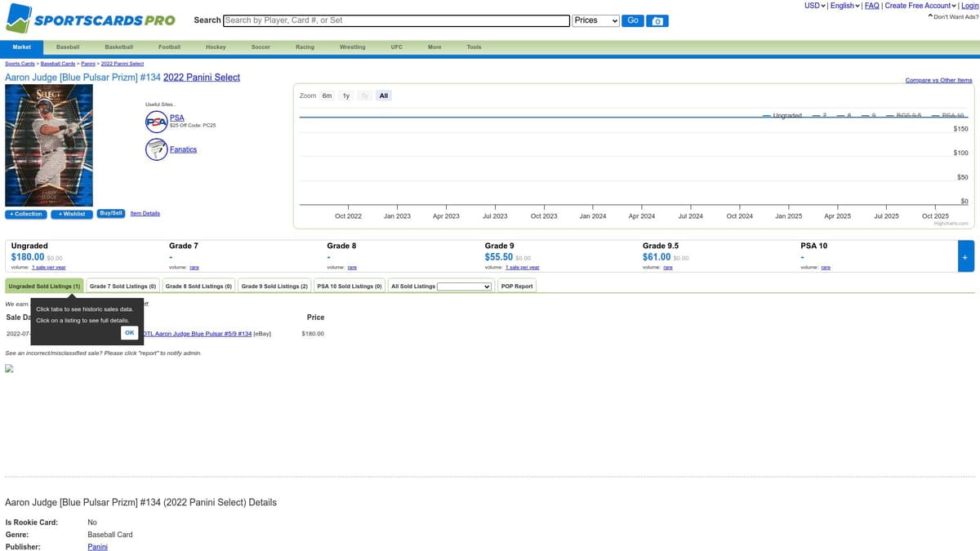Open the Hockey navigation menu
Viewport: 980px width, 551px height.
tap(216, 47)
